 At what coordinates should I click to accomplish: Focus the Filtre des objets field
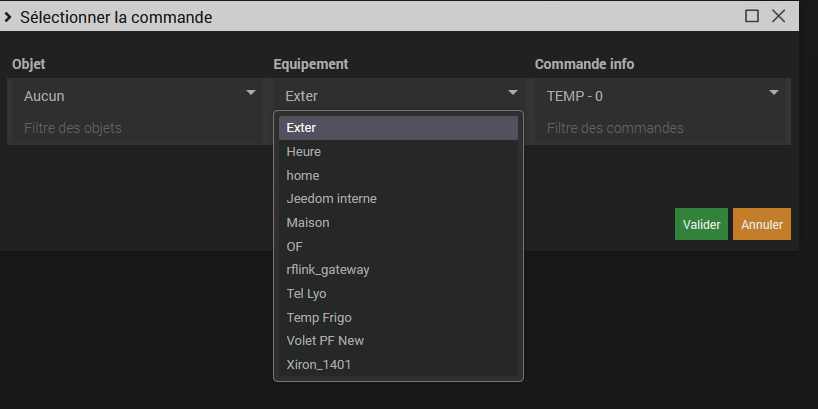pyautogui.click(x=138, y=128)
